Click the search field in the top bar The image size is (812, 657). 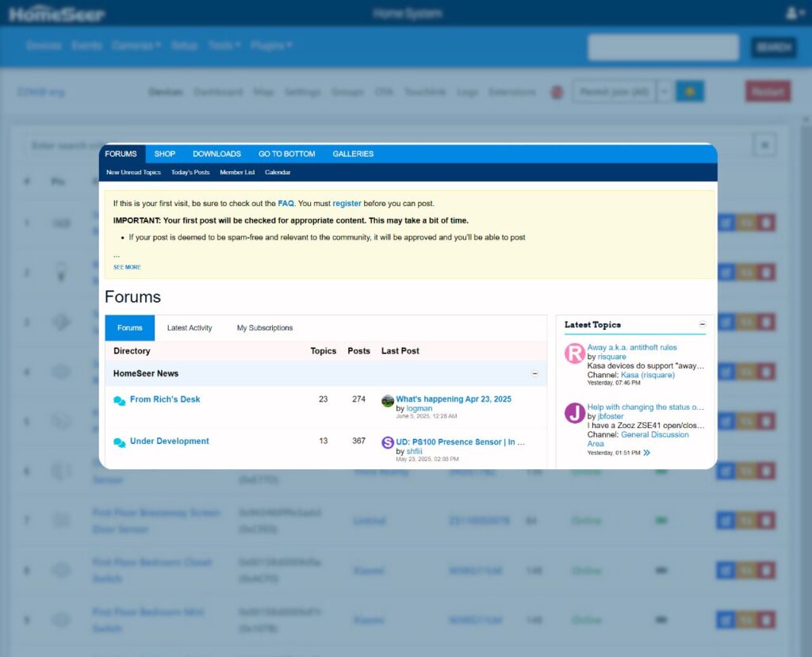(663, 48)
